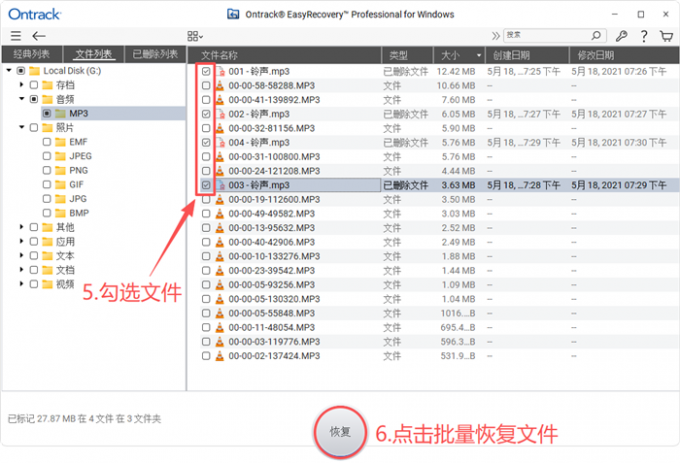Collapse the 音频 folder node
680x463 pixels.
(x=22, y=99)
